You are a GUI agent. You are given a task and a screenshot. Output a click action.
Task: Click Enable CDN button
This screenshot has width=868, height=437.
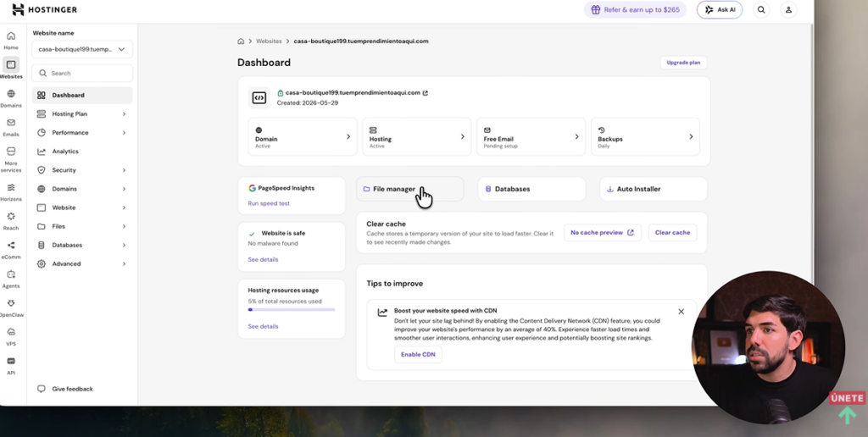pyautogui.click(x=418, y=355)
